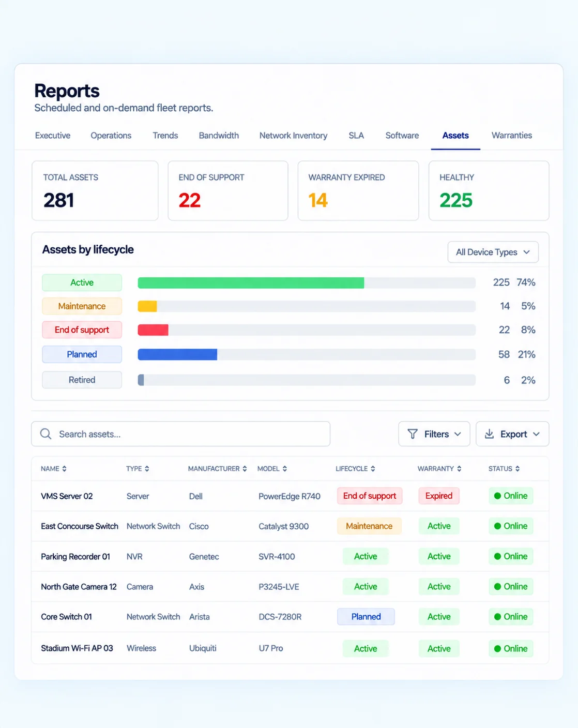This screenshot has width=578, height=728.
Task: Click the Maintenance lifecycle legend badge
Action: coord(82,306)
